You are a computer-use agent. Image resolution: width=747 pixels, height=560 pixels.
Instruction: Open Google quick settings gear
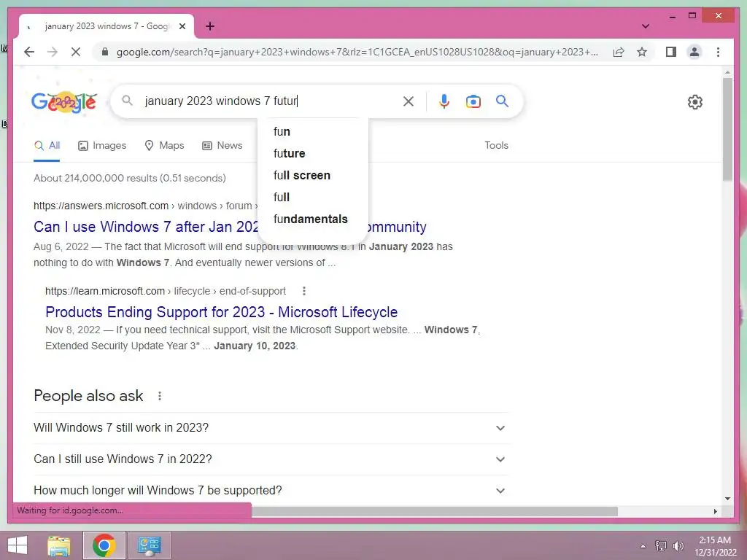[x=695, y=102]
